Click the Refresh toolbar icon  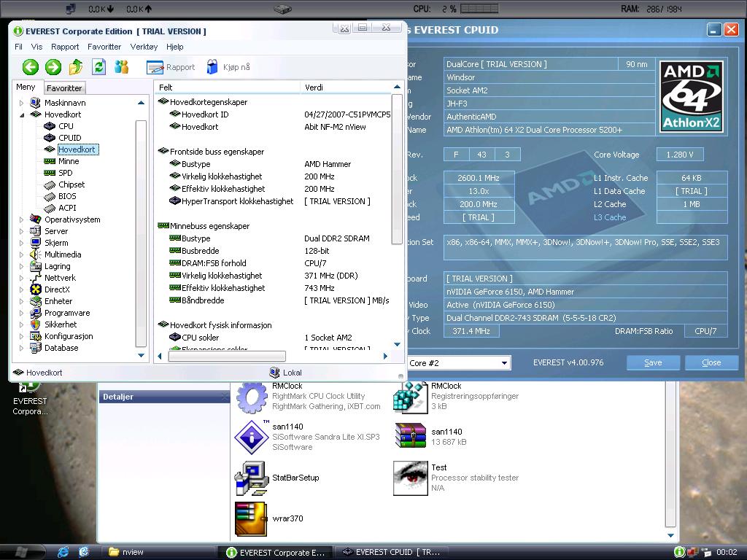pyautogui.click(x=98, y=67)
